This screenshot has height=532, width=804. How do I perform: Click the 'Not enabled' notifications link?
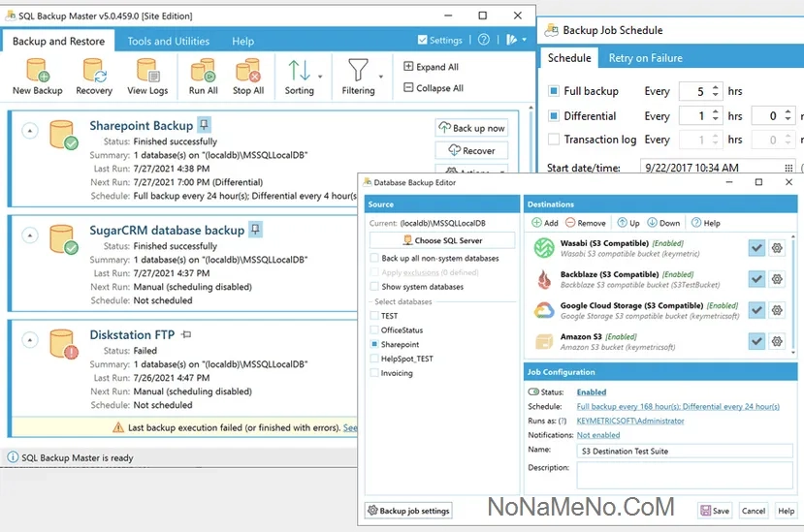599,436
